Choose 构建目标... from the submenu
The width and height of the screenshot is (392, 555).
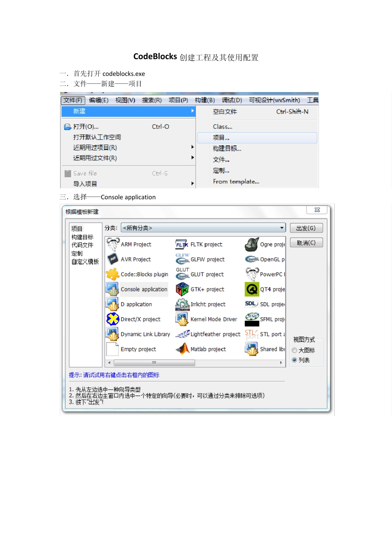click(x=257, y=149)
